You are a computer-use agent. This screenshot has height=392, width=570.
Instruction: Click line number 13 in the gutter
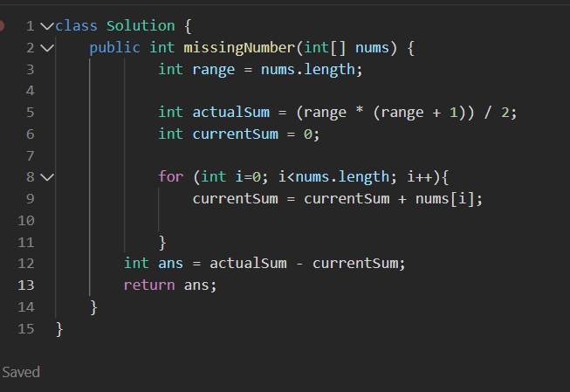point(26,285)
